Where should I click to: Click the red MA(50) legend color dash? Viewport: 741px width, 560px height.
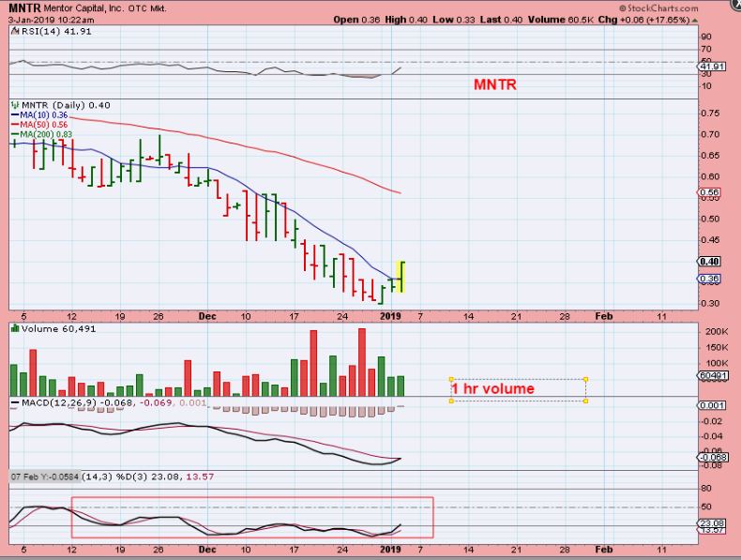(15, 125)
